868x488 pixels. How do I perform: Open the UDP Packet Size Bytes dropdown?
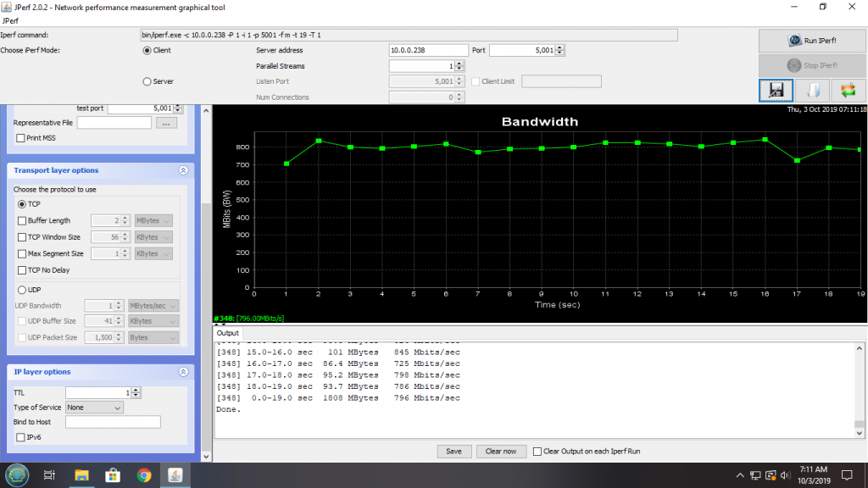click(x=153, y=337)
